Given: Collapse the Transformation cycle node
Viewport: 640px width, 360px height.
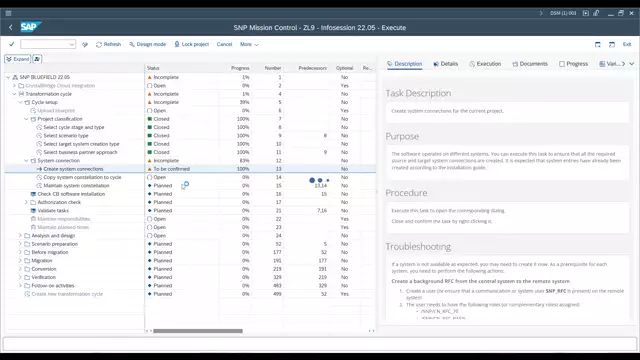Looking at the screenshot, I should 15,94.
